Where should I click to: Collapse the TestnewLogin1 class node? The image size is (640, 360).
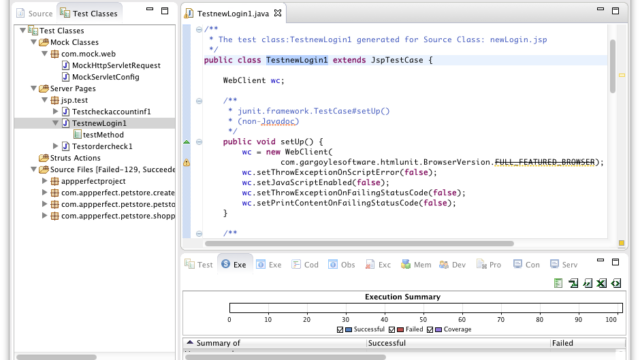point(56,122)
